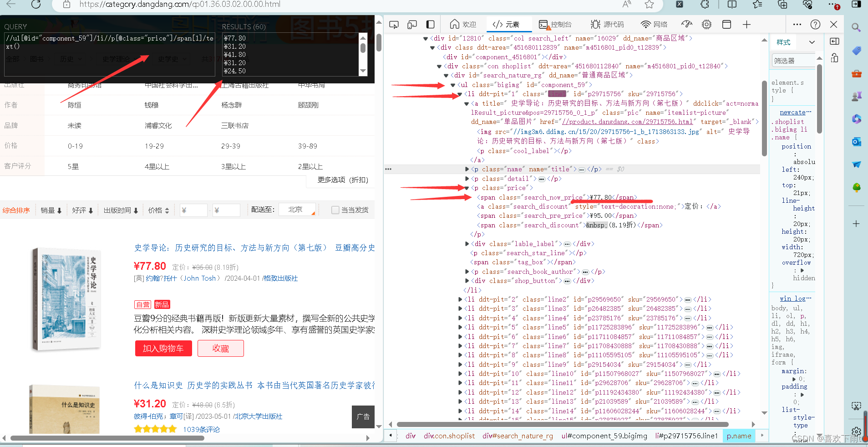Click the read aloud icon in address bar
868x447 pixels.
(x=627, y=5)
